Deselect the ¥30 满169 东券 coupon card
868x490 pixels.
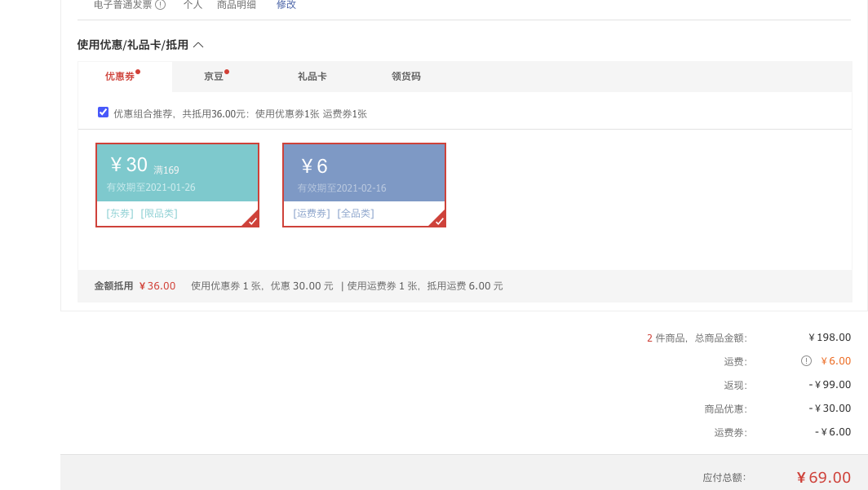[177, 185]
